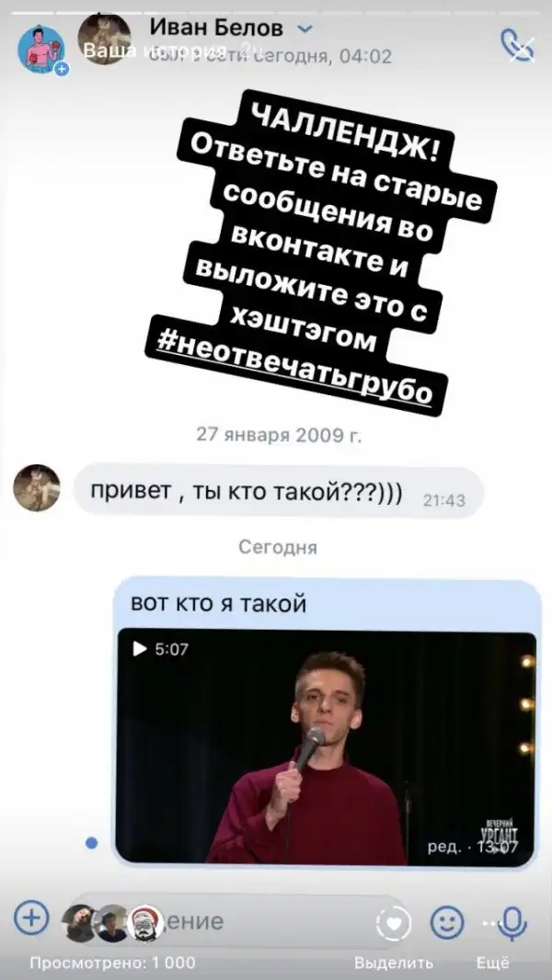Viewport: 552px width, 980px height.
Task: Tap the heart reaction circle icon
Action: click(394, 923)
